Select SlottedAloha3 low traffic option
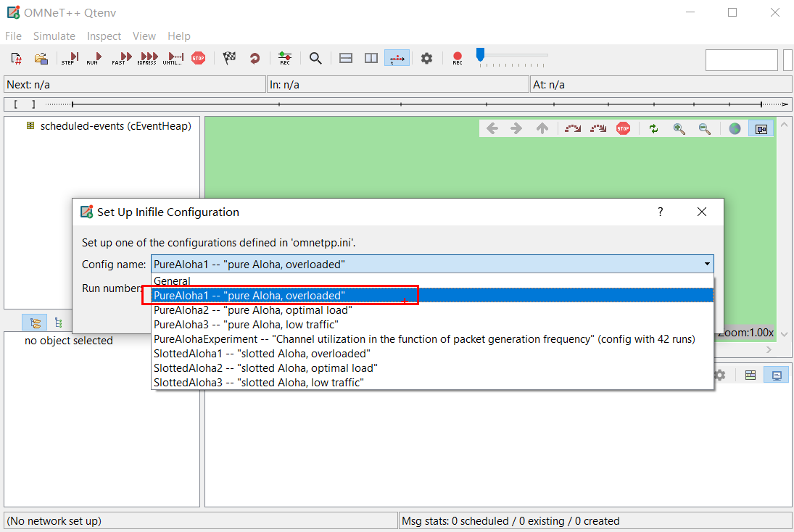The image size is (794, 532). click(432, 382)
